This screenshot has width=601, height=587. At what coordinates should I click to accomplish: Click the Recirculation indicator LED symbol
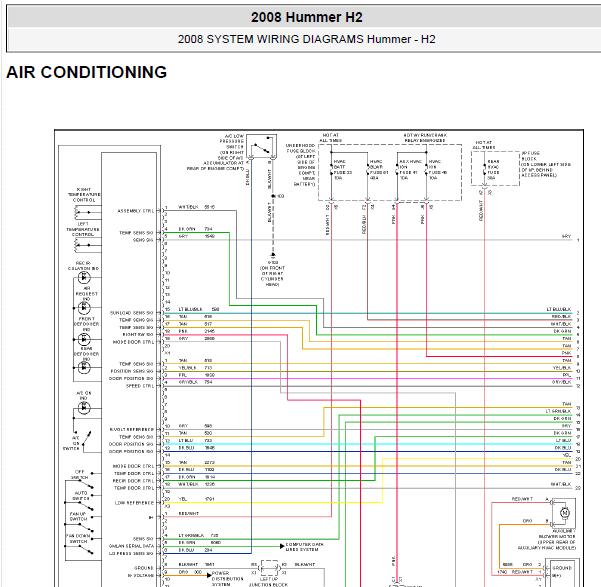[x=84, y=278]
